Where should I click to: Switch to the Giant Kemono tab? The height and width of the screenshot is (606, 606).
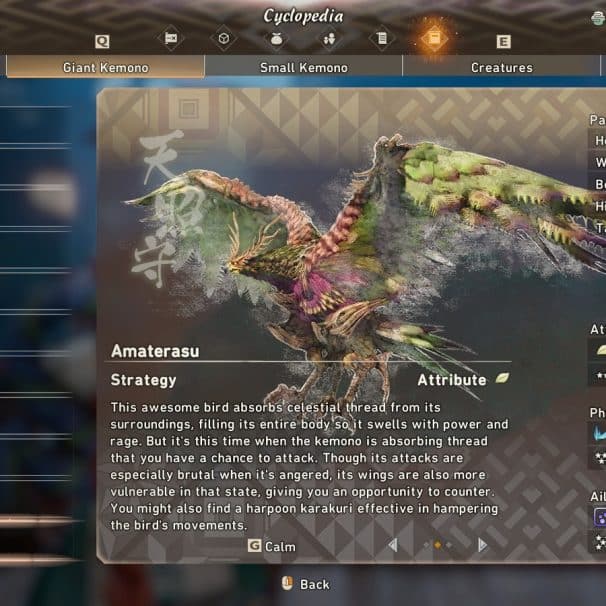coord(106,67)
